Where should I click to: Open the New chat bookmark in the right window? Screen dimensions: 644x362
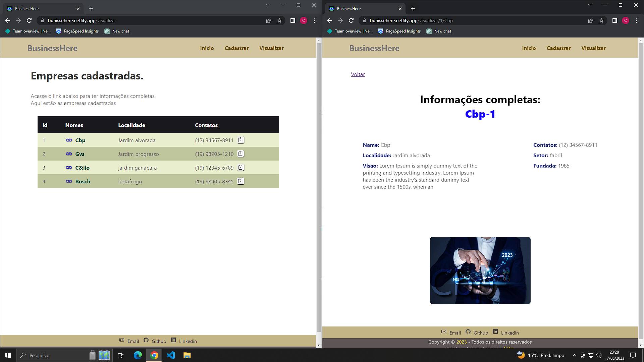(439, 31)
